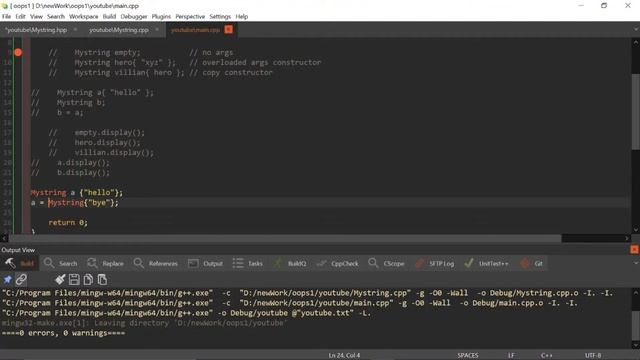This screenshot has height=360, width=640.
Task: Click the clipboard icon in output toolbar
Action: click(102, 280)
